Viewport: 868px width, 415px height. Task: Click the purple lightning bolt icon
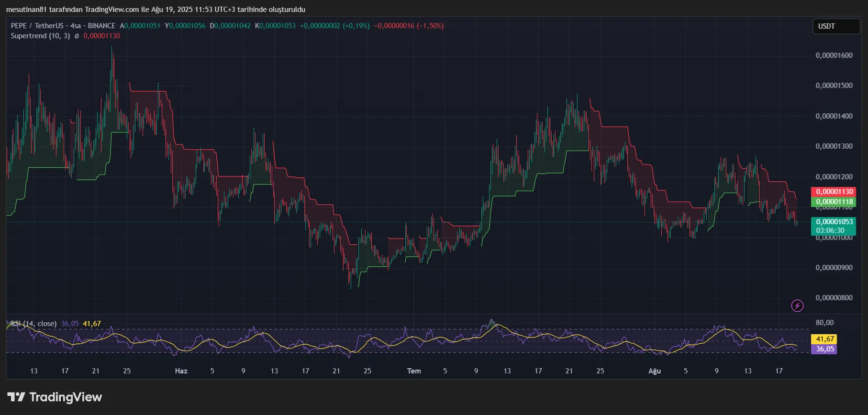(797, 306)
